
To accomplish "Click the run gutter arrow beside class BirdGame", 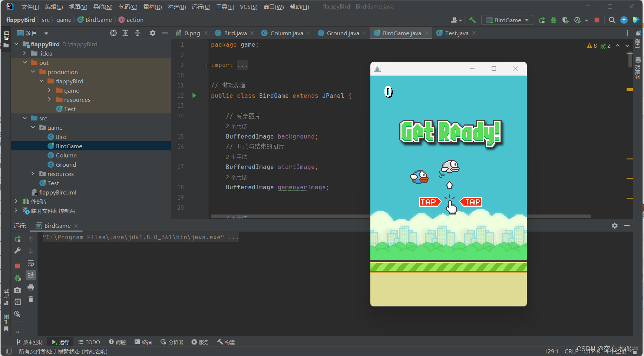I will [194, 96].
